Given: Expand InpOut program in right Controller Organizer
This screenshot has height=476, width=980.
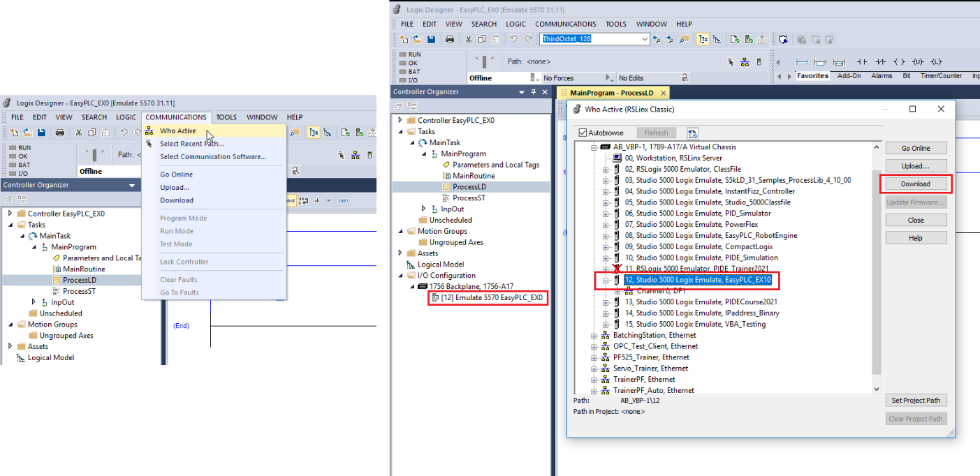Looking at the screenshot, I should [x=424, y=209].
